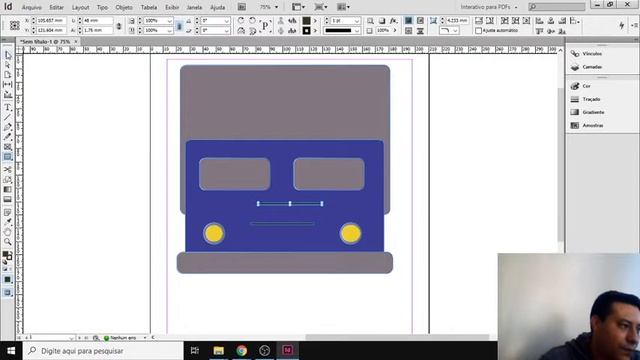Open the Layout menu
The height and width of the screenshot is (360, 640).
[80, 7]
